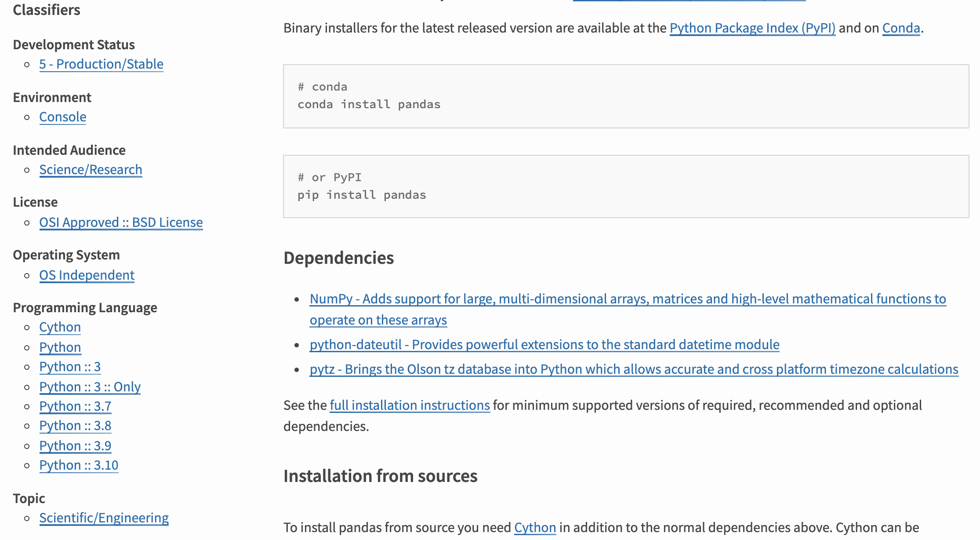
Task: Click the Python :: 3.8 classifier link
Action: (75, 426)
